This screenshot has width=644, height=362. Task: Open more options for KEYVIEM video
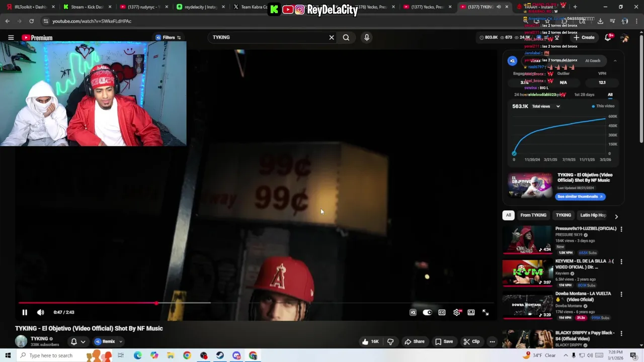point(621,261)
